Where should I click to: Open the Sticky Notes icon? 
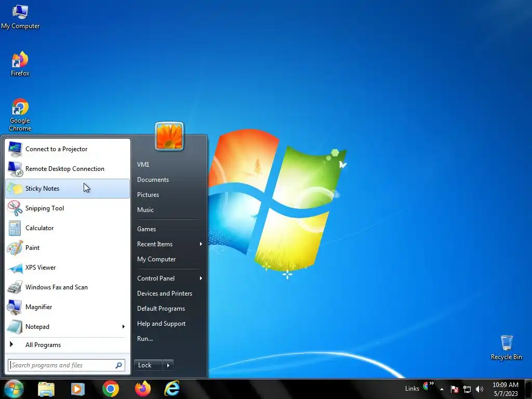[x=15, y=188]
